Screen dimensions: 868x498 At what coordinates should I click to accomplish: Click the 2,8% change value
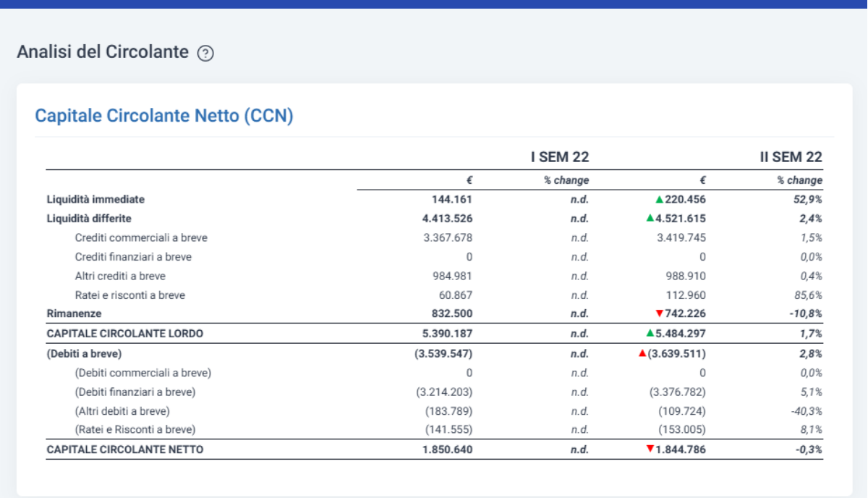pos(812,354)
